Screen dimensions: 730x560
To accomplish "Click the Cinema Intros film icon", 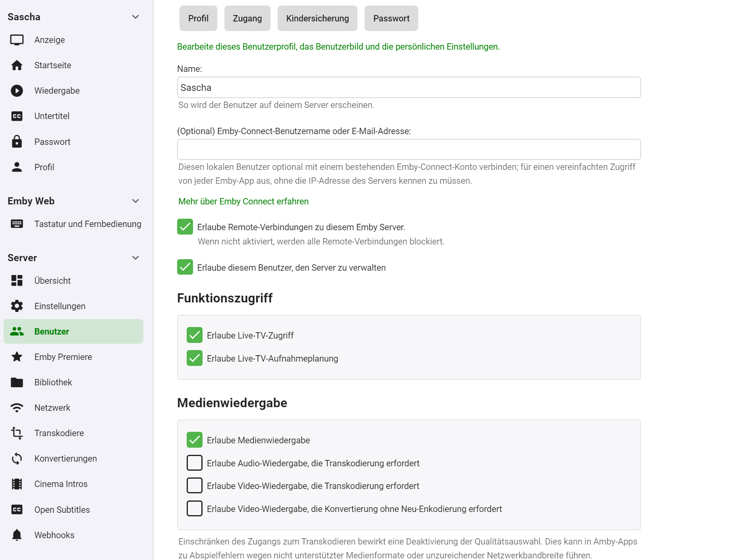I will coord(17,484).
